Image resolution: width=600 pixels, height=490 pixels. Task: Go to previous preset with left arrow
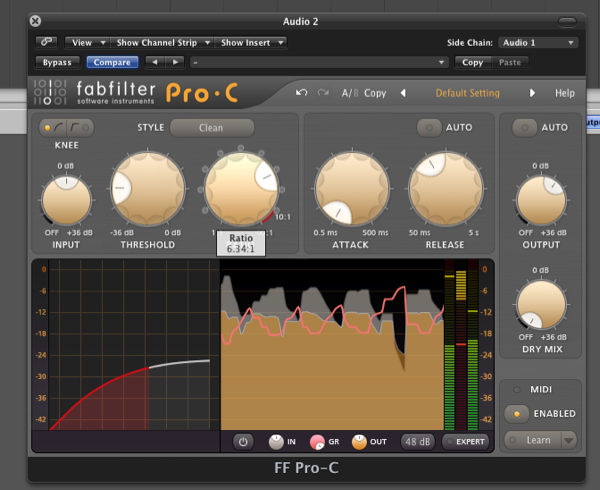tap(403, 93)
